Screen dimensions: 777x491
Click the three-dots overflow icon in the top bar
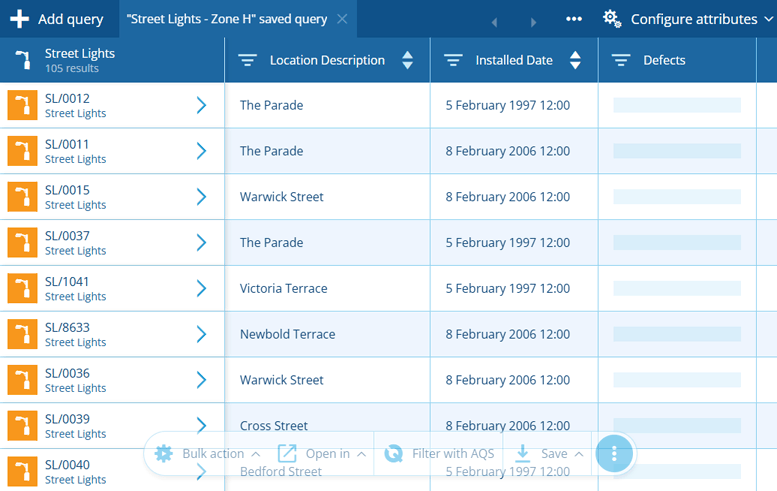[574, 19]
